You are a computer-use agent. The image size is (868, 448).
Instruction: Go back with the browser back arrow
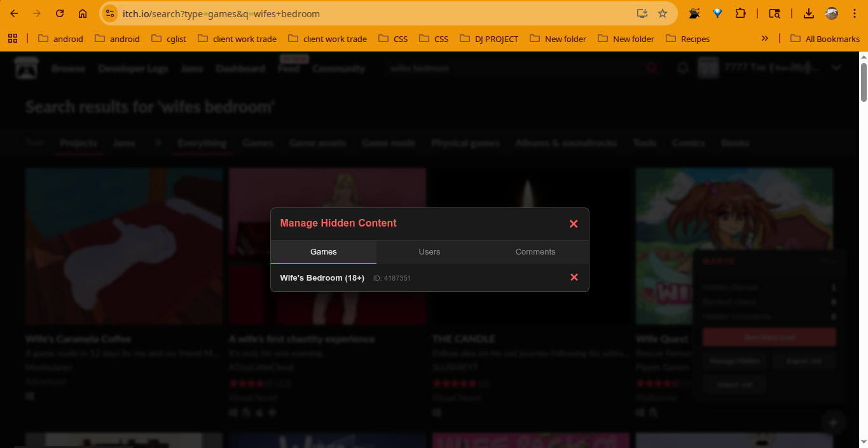click(14, 13)
